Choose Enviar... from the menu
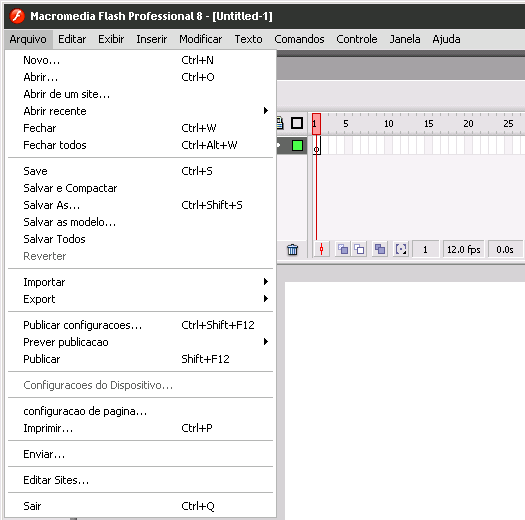Viewport: 525px width, 520px height. tap(141, 454)
